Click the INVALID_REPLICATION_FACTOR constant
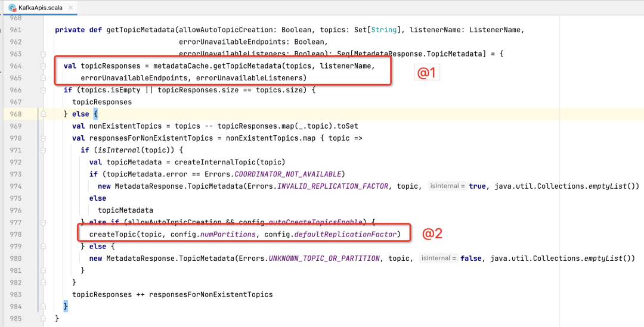644x327 pixels. pos(333,186)
